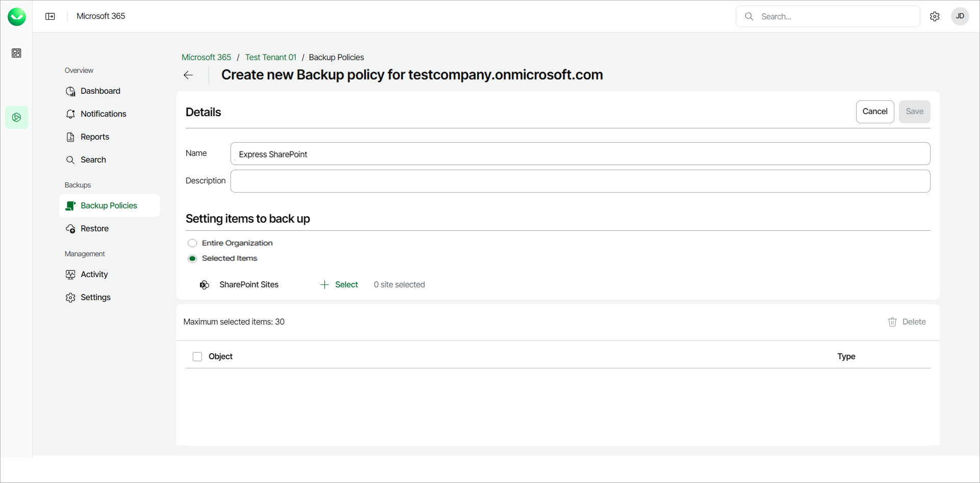Screen dimensions: 980x483
Task: Select the Selected Items radio option
Action: [x=192, y=259]
